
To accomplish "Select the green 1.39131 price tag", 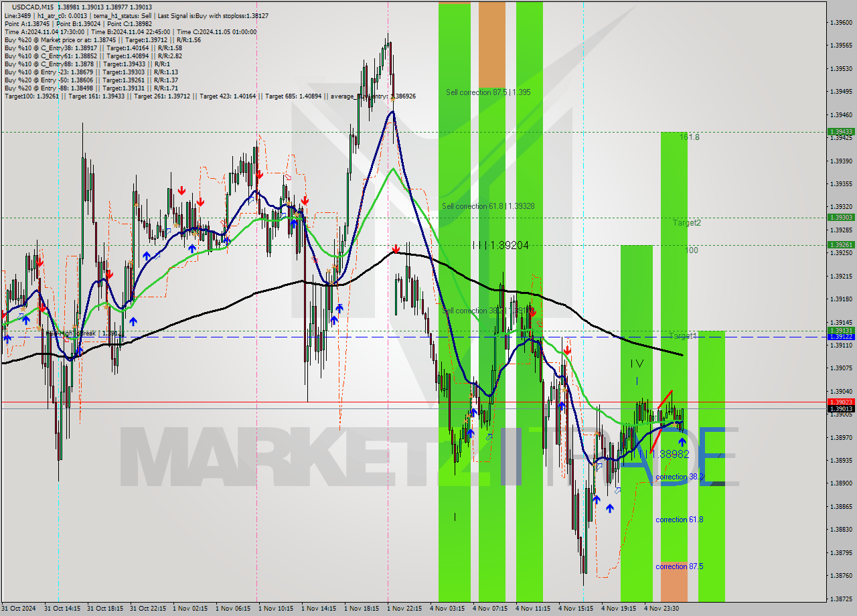I will [841, 330].
